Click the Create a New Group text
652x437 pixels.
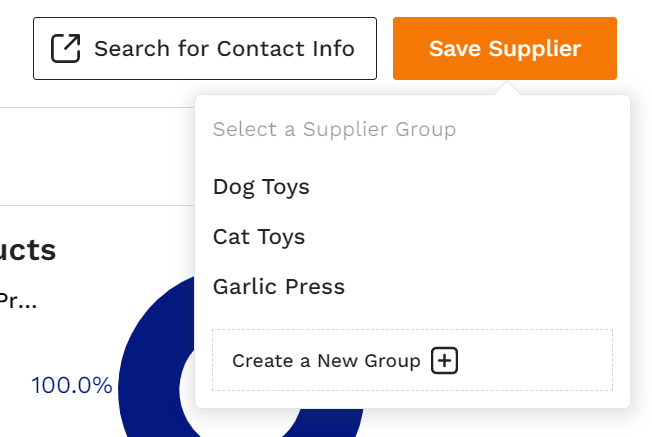click(326, 360)
